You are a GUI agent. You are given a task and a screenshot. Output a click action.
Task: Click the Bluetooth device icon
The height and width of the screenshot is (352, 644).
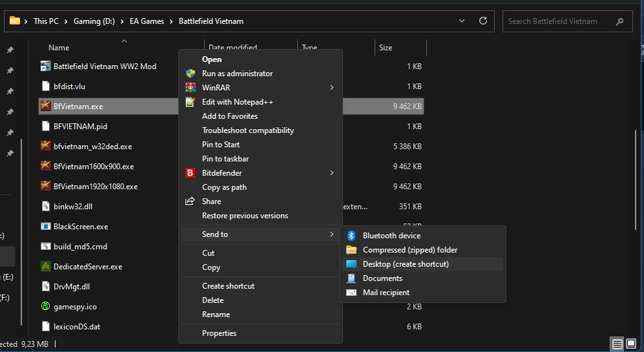click(351, 236)
